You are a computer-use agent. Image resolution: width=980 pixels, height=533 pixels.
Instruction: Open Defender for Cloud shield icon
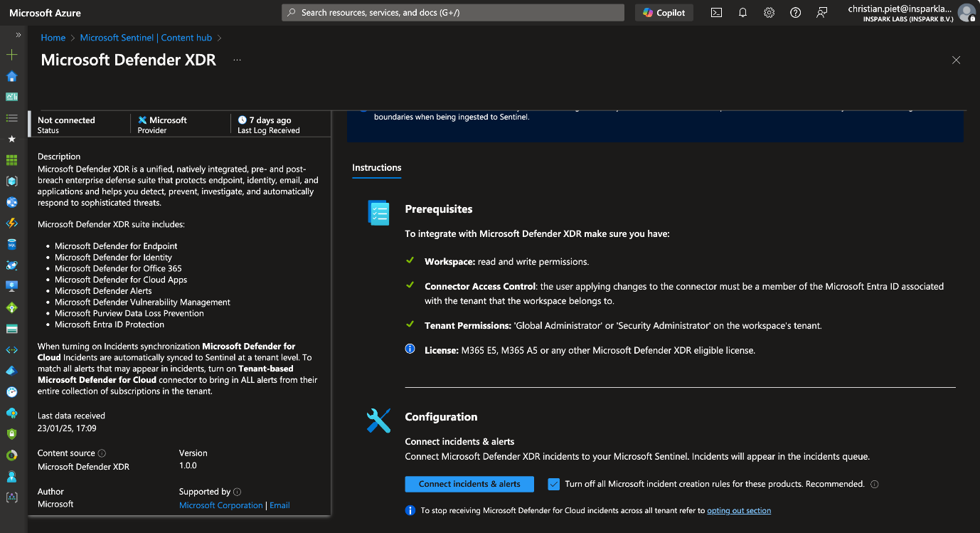[x=11, y=433]
